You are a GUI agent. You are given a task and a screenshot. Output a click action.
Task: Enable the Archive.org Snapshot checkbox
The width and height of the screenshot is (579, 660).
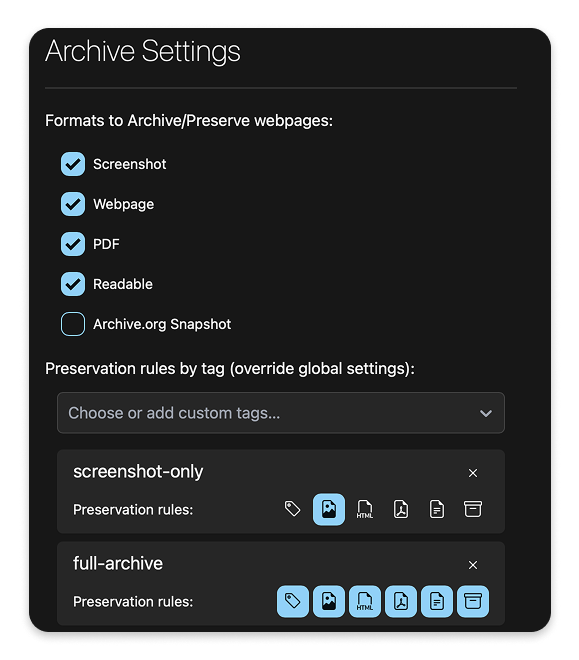[73, 324]
